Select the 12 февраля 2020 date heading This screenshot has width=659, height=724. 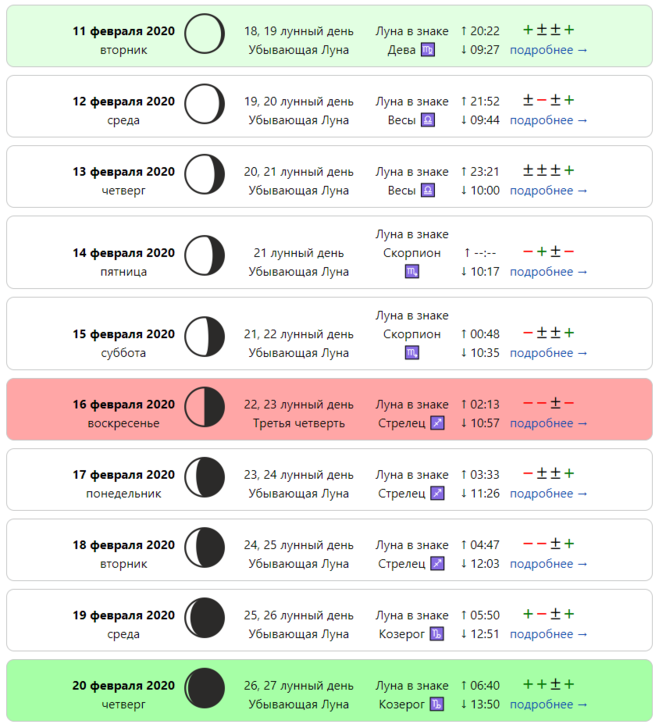click(x=123, y=101)
